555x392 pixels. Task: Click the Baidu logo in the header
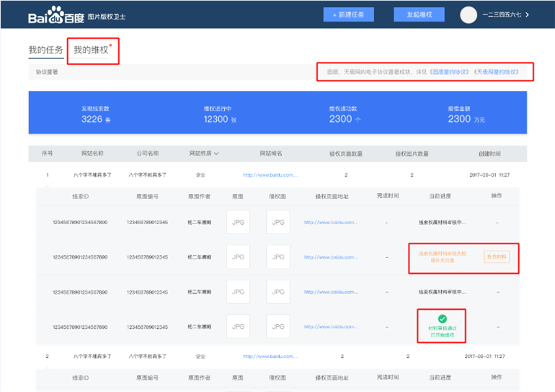56,16
